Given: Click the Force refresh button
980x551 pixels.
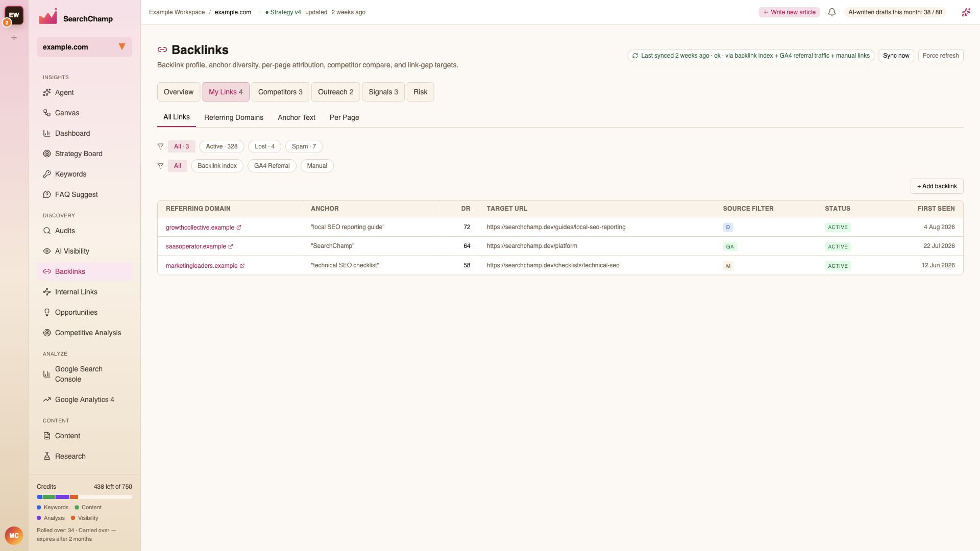Looking at the screenshot, I should (941, 56).
